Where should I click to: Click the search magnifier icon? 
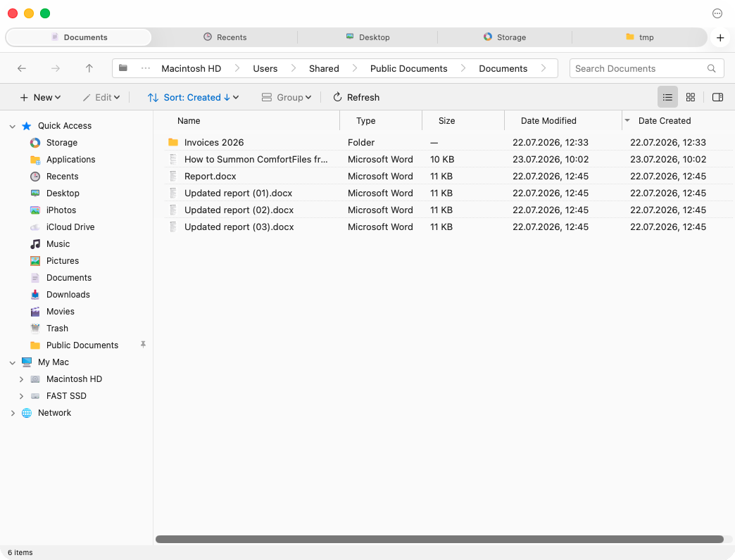pyautogui.click(x=711, y=68)
